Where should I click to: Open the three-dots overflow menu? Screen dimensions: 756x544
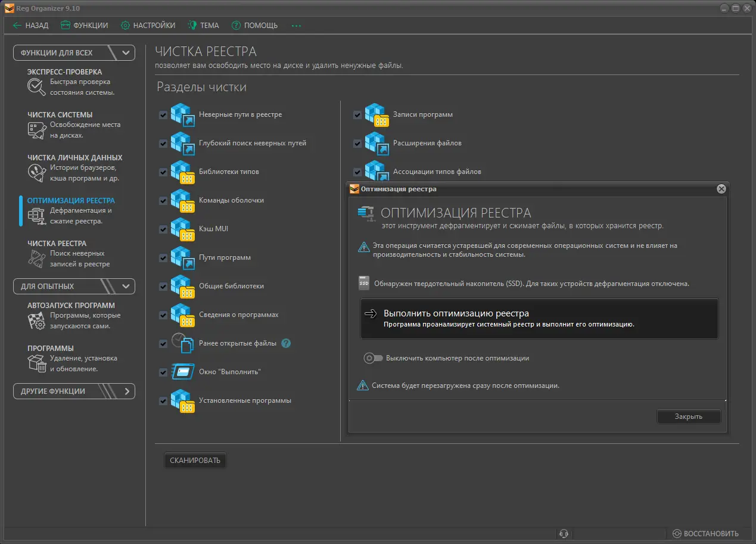[x=296, y=26]
